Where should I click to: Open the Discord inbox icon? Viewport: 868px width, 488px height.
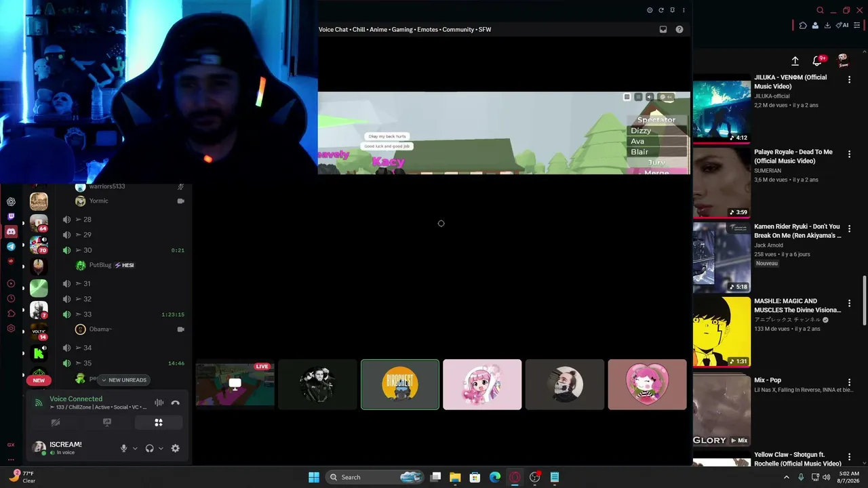coord(663,29)
